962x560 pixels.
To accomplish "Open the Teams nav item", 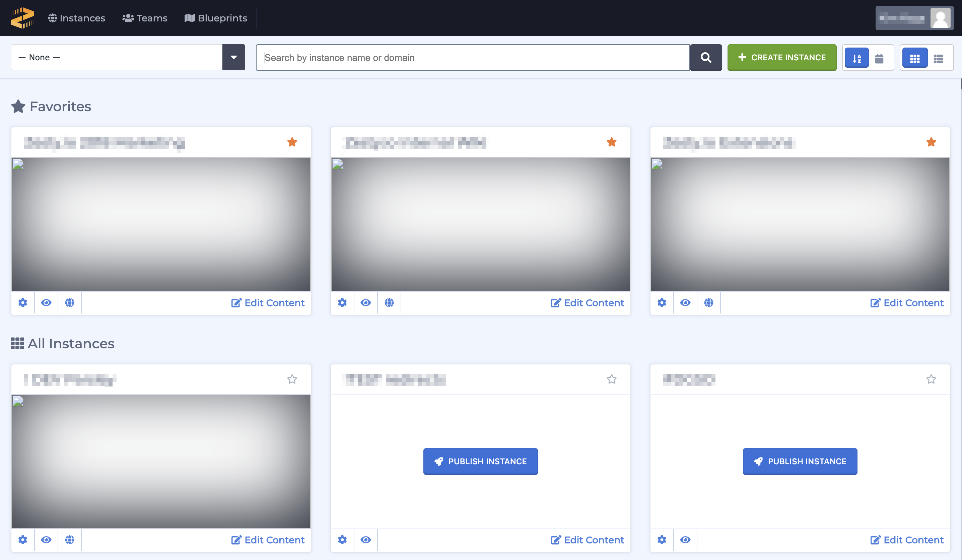I will [145, 18].
